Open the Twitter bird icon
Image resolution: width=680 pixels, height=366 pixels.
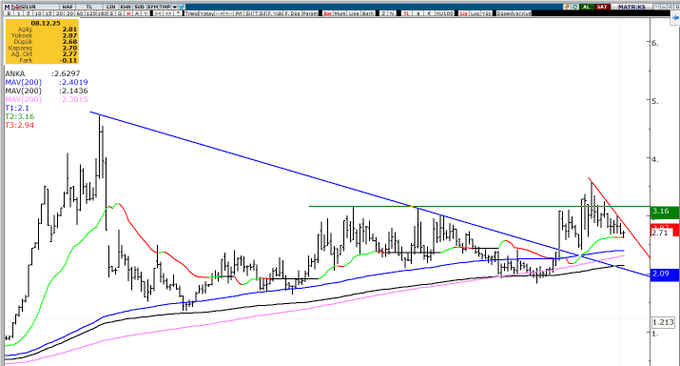181,7
